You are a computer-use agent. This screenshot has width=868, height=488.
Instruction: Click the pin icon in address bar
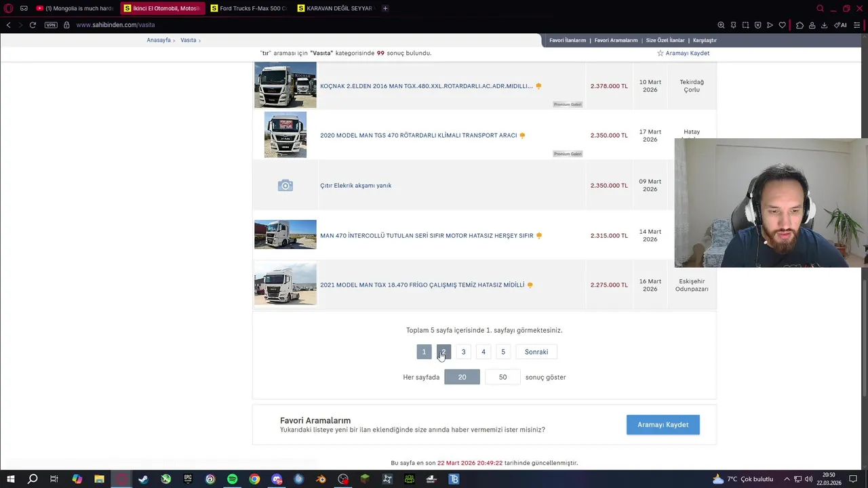(x=733, y=25)
